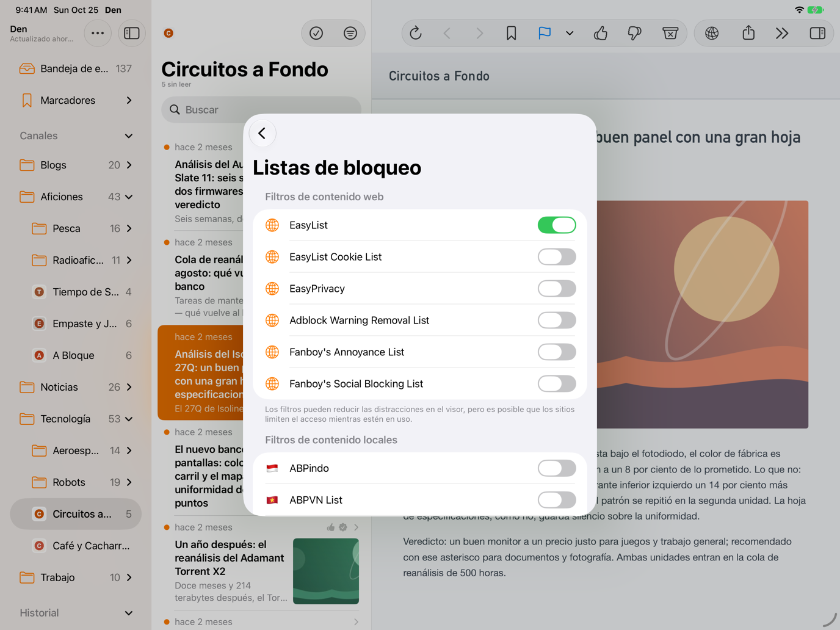Click the thumbs down icon in toolbar
The width and height of the screenshot is (840, 630).
pos(635,33)
